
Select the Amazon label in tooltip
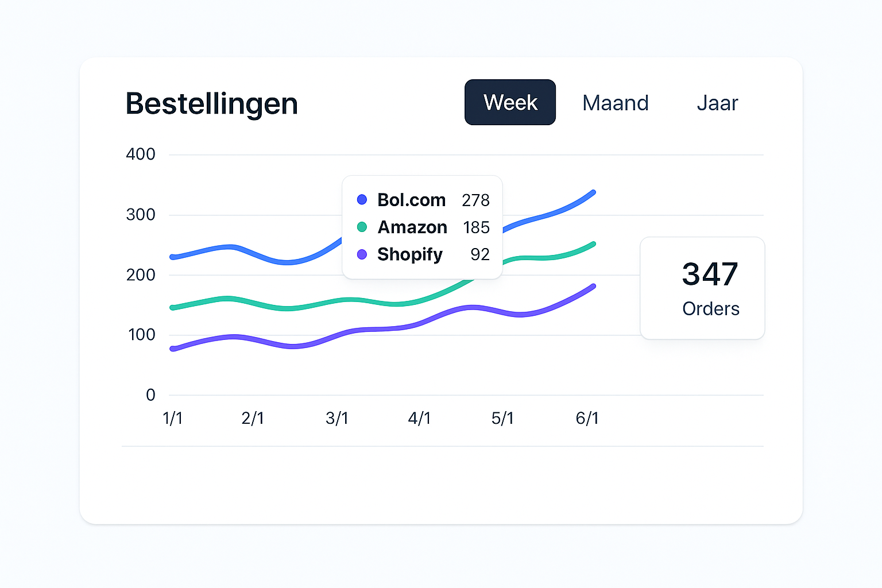click(x=412, y=227)
